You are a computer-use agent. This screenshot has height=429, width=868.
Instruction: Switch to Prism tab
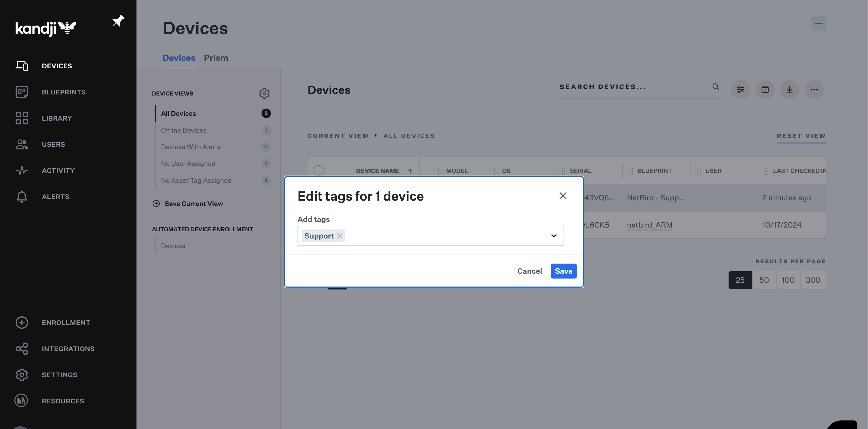coord(216,58)
